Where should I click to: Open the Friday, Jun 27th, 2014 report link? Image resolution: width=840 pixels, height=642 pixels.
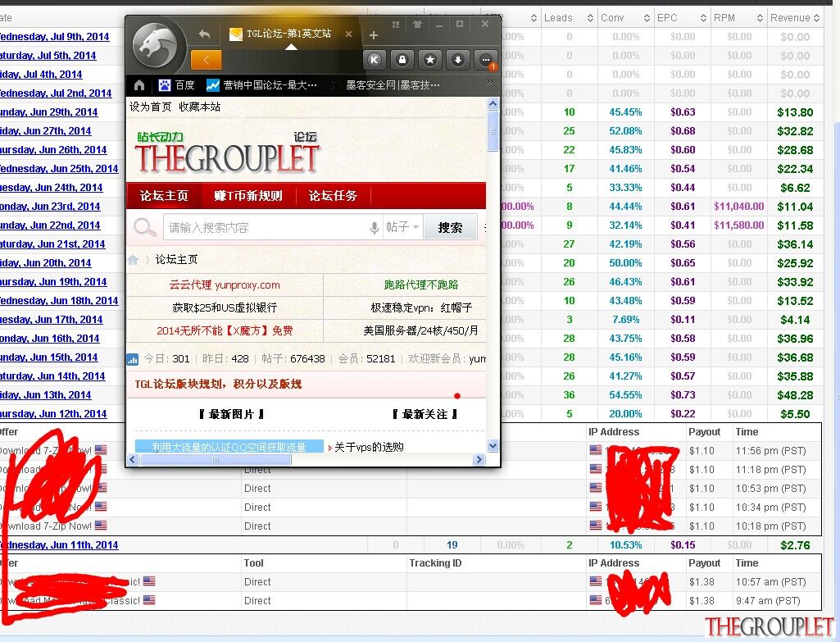click(x=46, y=130)
